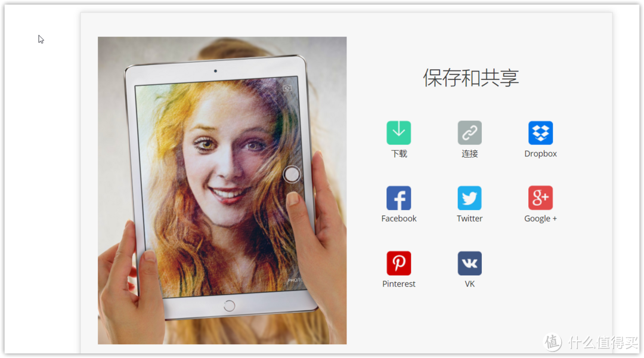
Task: Click the Google + text label
Action: [540, 218]
